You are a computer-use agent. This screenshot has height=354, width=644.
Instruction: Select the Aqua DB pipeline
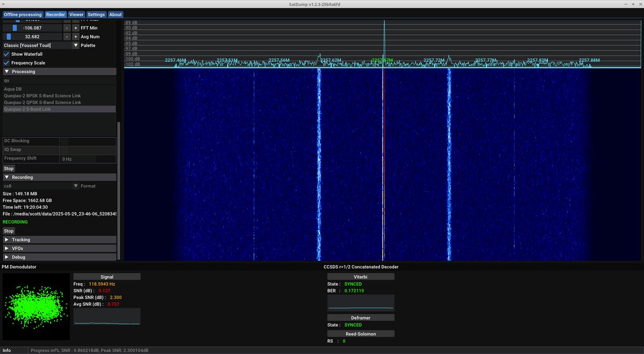(x=60, y=89)
